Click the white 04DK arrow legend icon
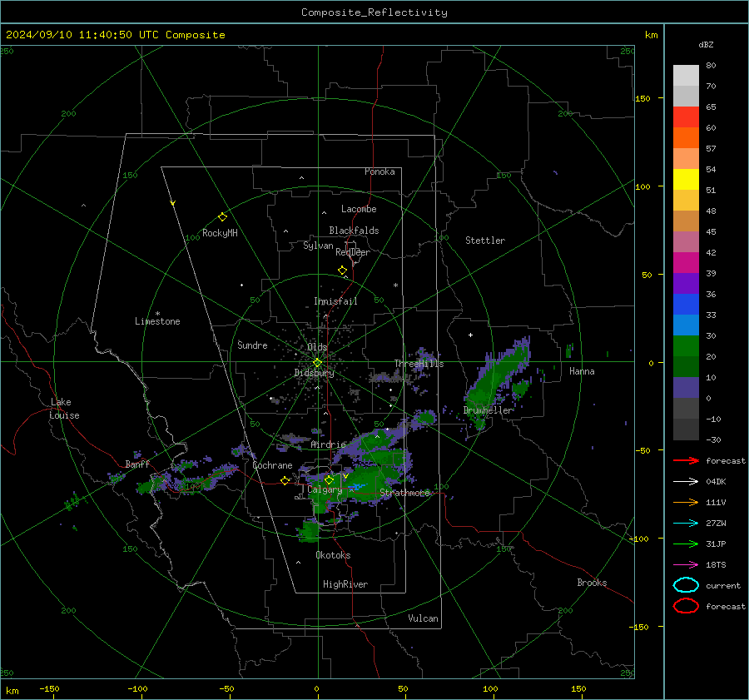Screen dimensions: 749x700 click(686, 481)
